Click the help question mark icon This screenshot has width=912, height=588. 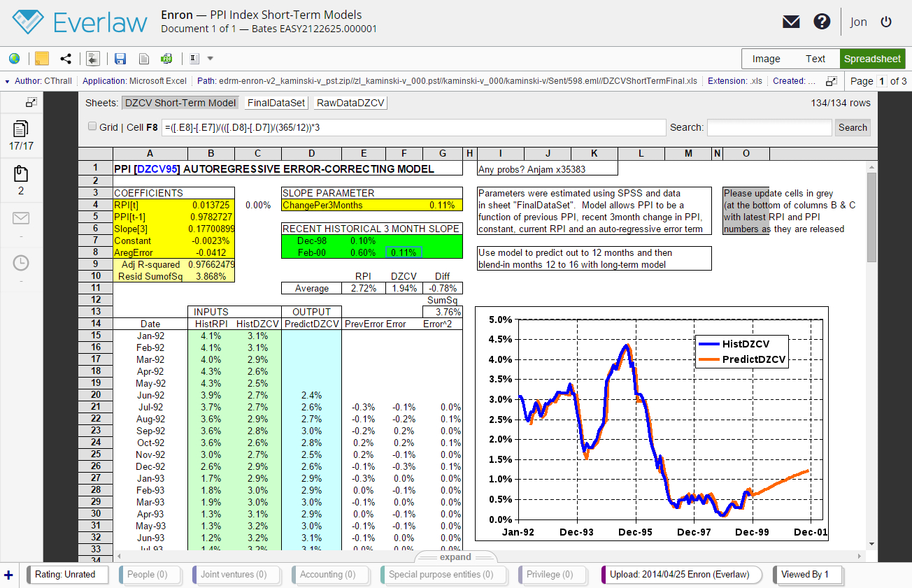[822, 21]
